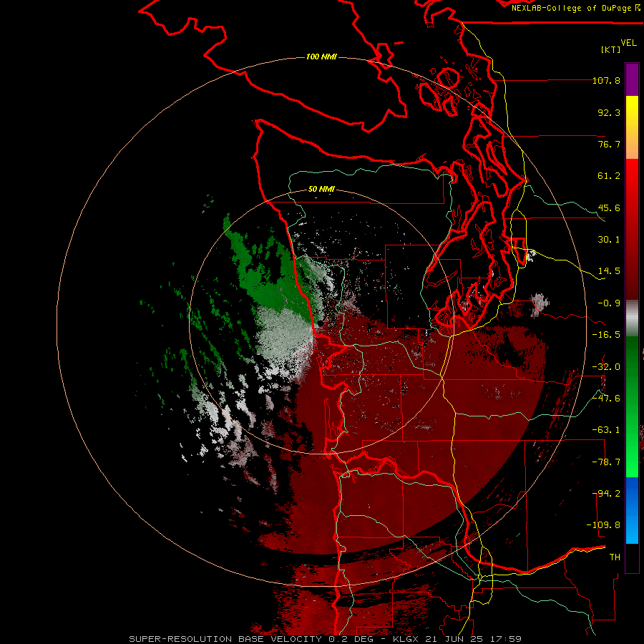Select the 45.6 velocity scale value
This screenshot has height=644, width=644.
(609, 208)
